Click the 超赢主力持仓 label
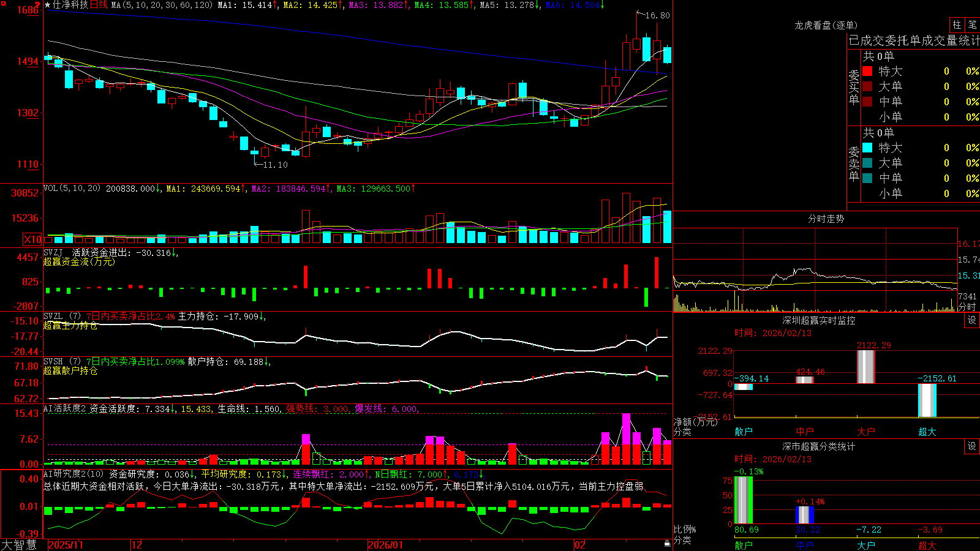 tap(70, 325)
